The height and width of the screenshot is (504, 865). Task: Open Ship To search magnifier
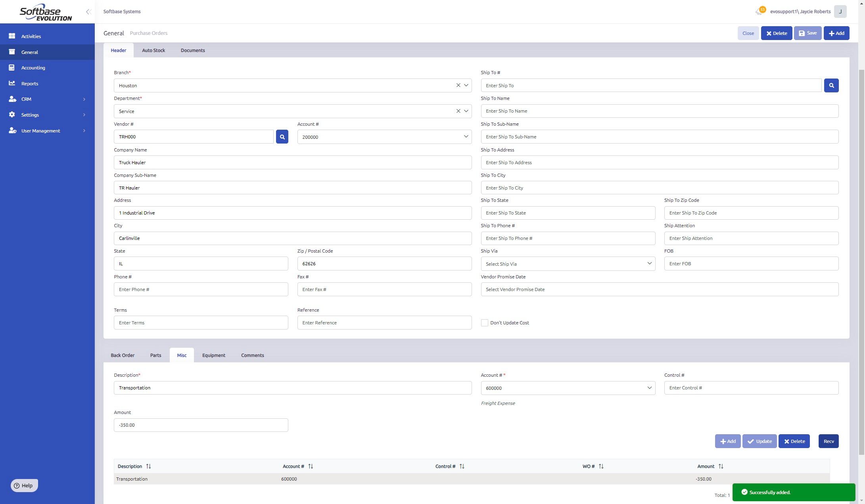pos(831,86)
